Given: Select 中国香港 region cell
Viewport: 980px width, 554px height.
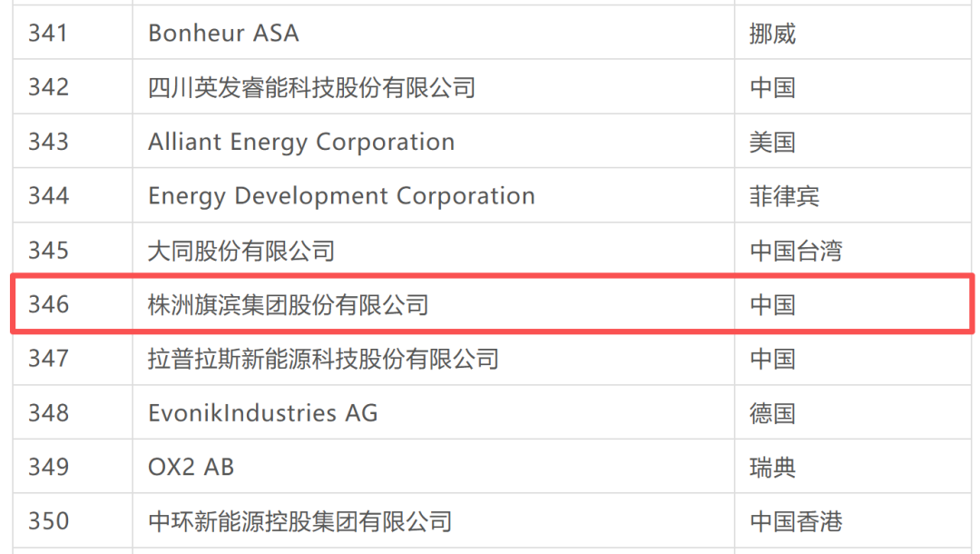Looking at the screenshot, I should [x=796, y=521].
